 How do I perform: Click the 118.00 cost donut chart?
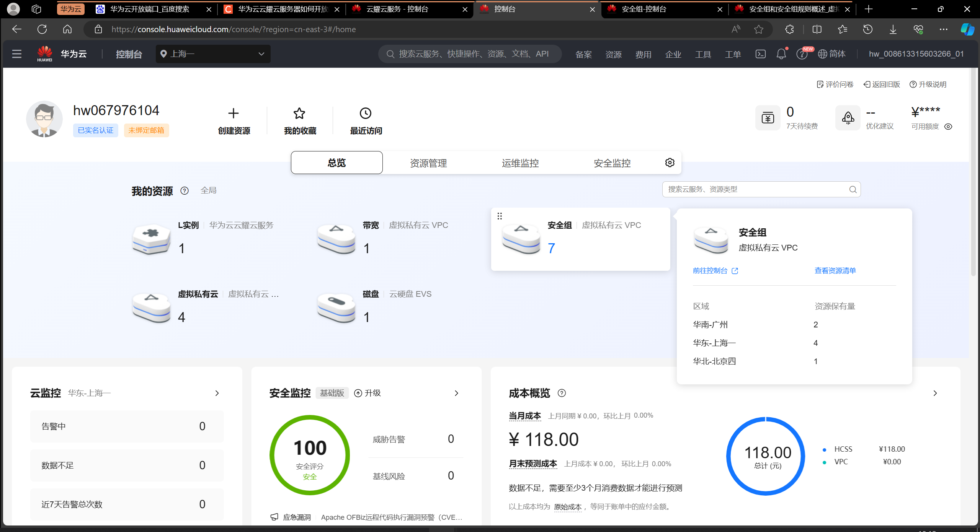click(766, 456)
